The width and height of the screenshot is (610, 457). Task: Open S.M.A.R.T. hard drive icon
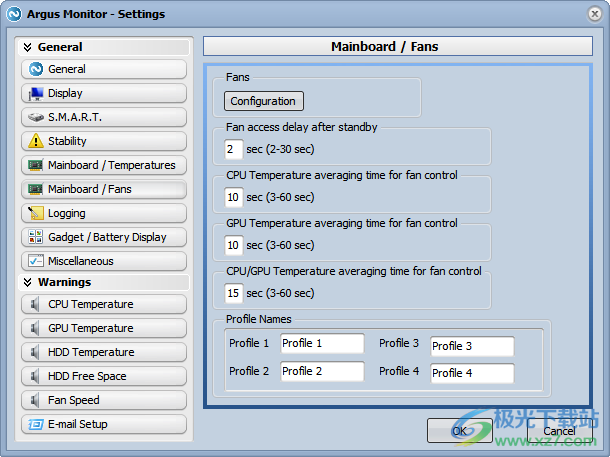[36, 117]
